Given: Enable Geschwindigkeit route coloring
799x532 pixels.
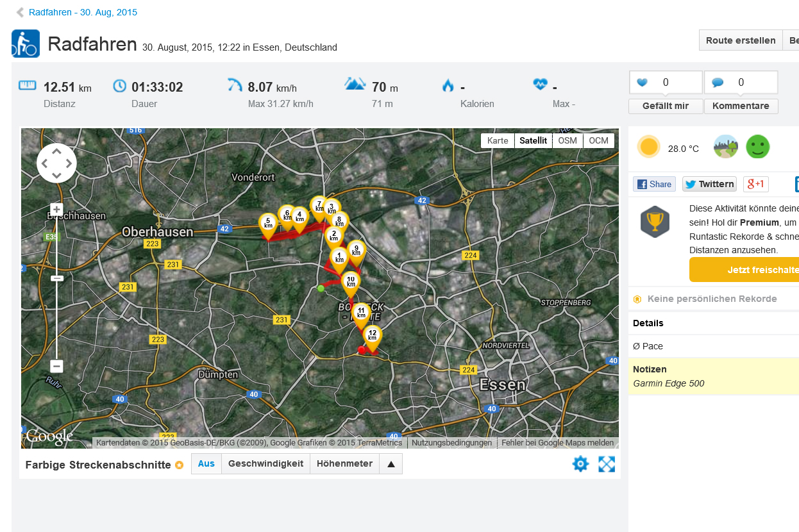Looking at the screenshot, I should 265,463.
